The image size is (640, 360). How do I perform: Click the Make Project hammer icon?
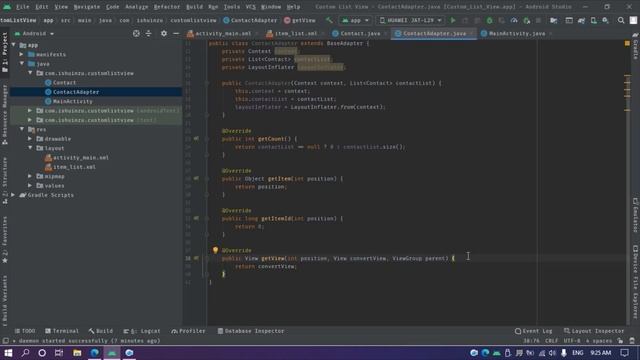click(329, 20)
